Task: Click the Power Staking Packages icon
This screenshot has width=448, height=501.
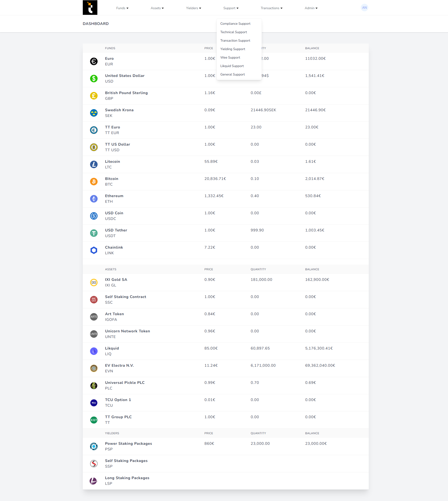Action: 94,447
